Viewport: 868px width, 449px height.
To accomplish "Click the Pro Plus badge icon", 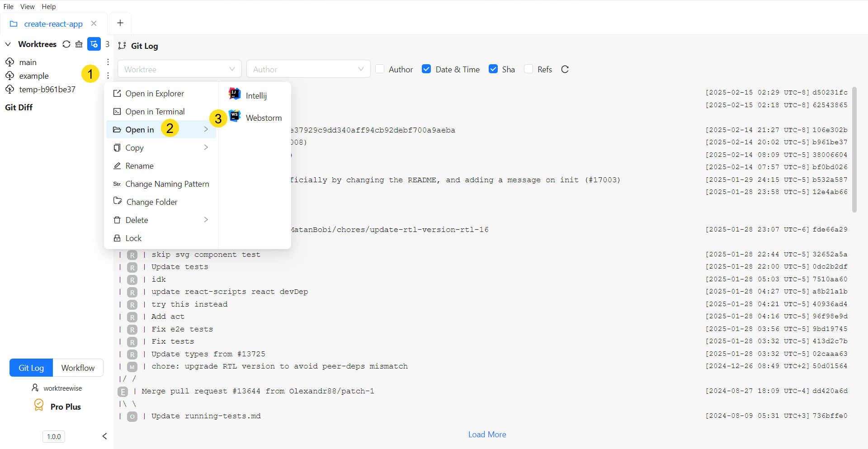I will tap(38, 405).
